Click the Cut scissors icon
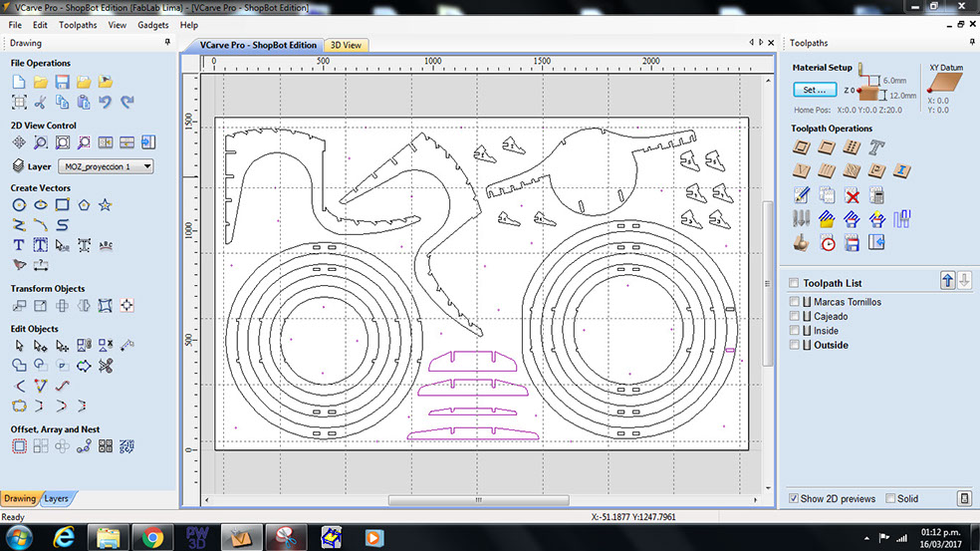The image size is (980, 551). (41, 102)
